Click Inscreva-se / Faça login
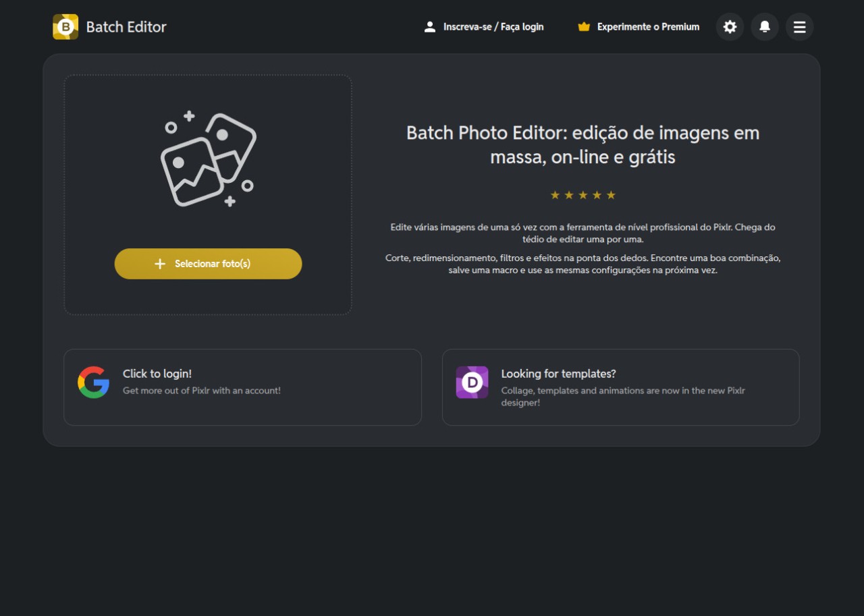This screenshot has width=864, height=616. pos(493,27)
